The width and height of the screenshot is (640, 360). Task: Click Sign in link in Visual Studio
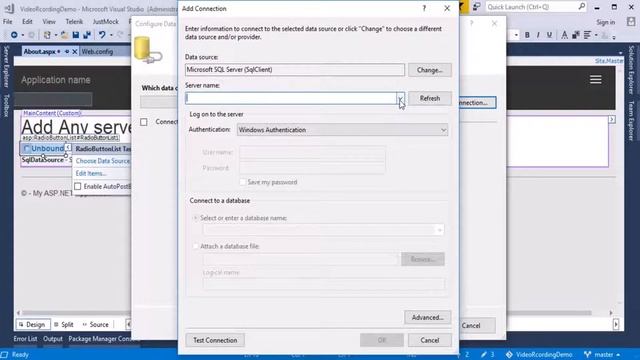[606, 22]
